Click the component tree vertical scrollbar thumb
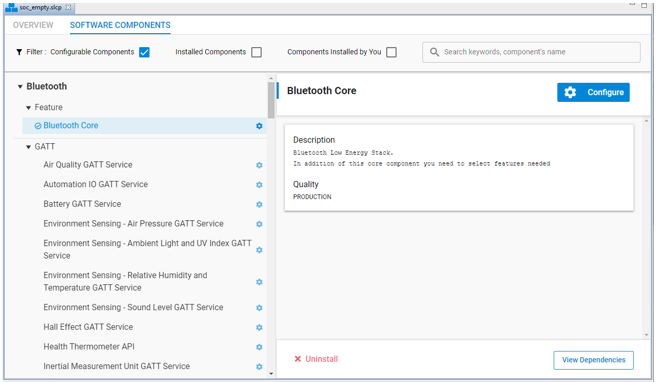 point(271,100)
